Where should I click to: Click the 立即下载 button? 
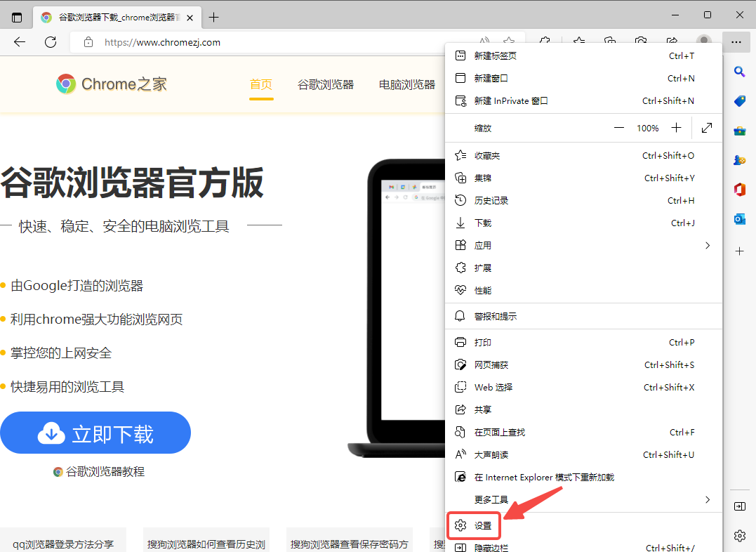tap(95, 433)
